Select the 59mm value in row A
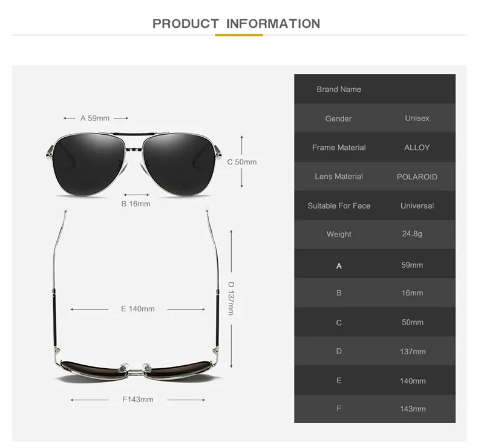 pos(412,265)
